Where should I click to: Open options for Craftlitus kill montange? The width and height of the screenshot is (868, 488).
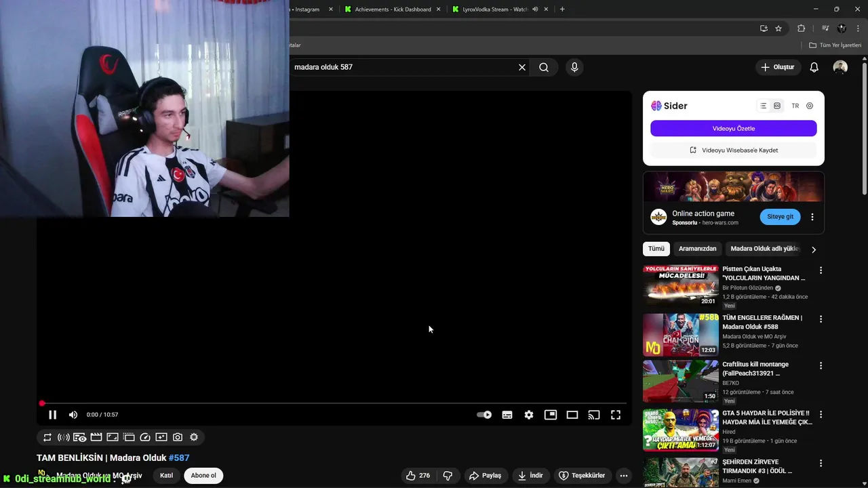point(821,365)
